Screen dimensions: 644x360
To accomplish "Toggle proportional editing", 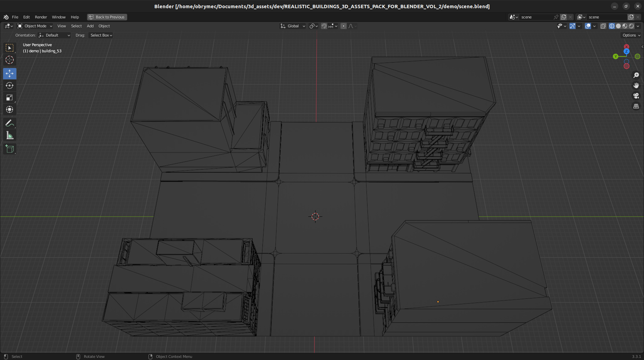I will 343,26.
